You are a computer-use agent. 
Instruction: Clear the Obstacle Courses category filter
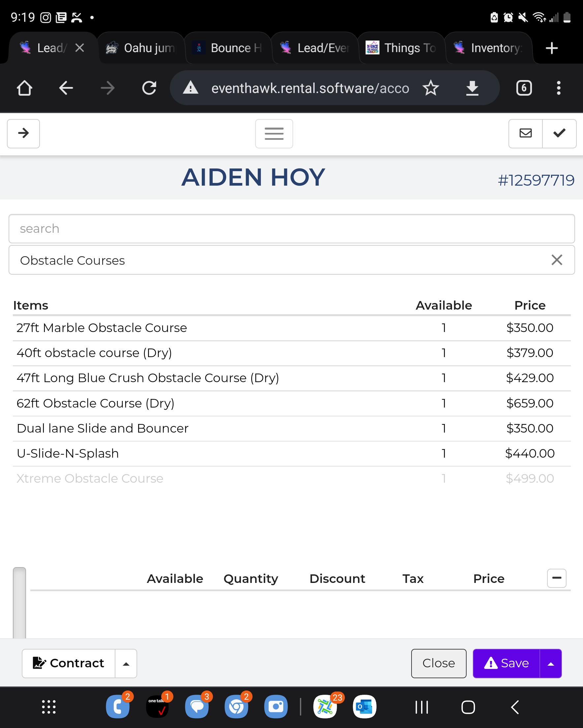point(556,260)
